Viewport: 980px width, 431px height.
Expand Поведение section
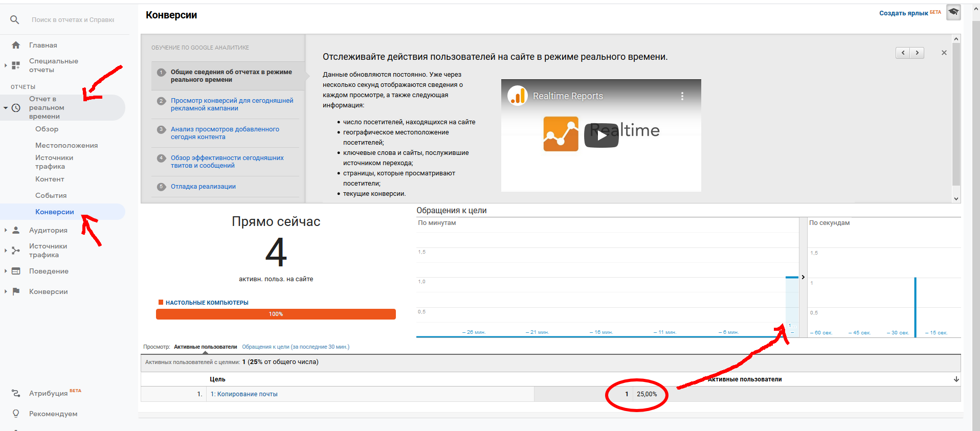pyautogui.click(x=6, y=271)
